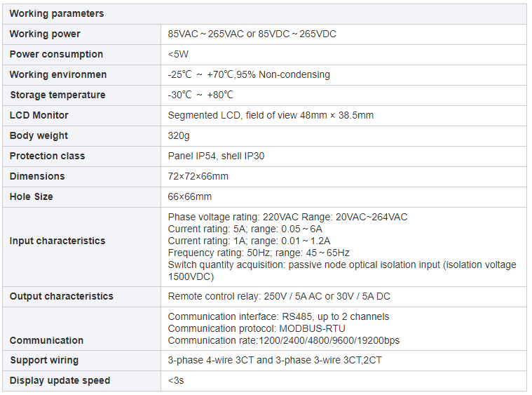This screenshot has height=395, width=532.
Task: Click the Protection class label
Action: [x=47, y=156]
